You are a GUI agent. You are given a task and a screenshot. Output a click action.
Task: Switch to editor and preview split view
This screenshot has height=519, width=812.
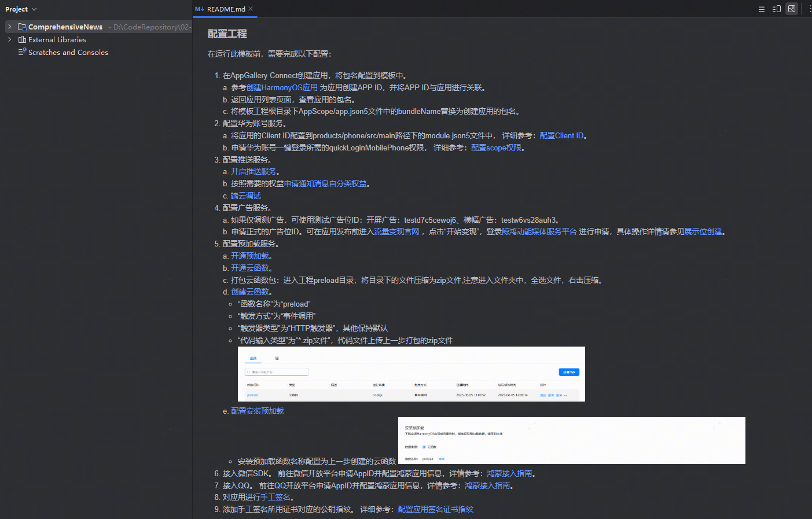tap(777, 9)
